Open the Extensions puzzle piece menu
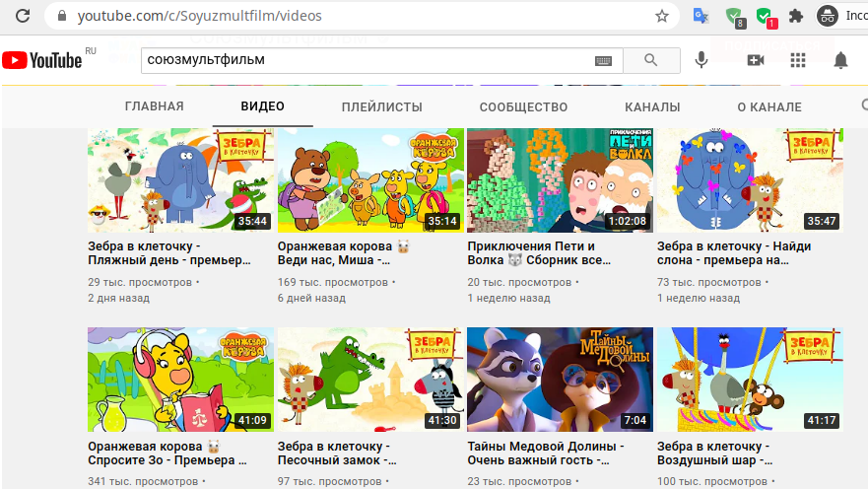Viewport: 868px width, 489px height. pyautogui.click(x=796, y=16)
